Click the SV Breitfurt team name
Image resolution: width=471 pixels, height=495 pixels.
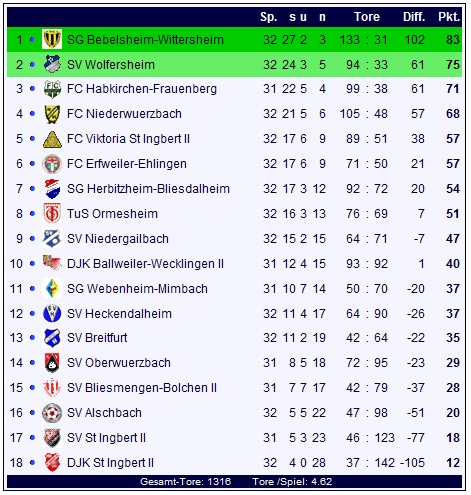(x=97, y=338)
